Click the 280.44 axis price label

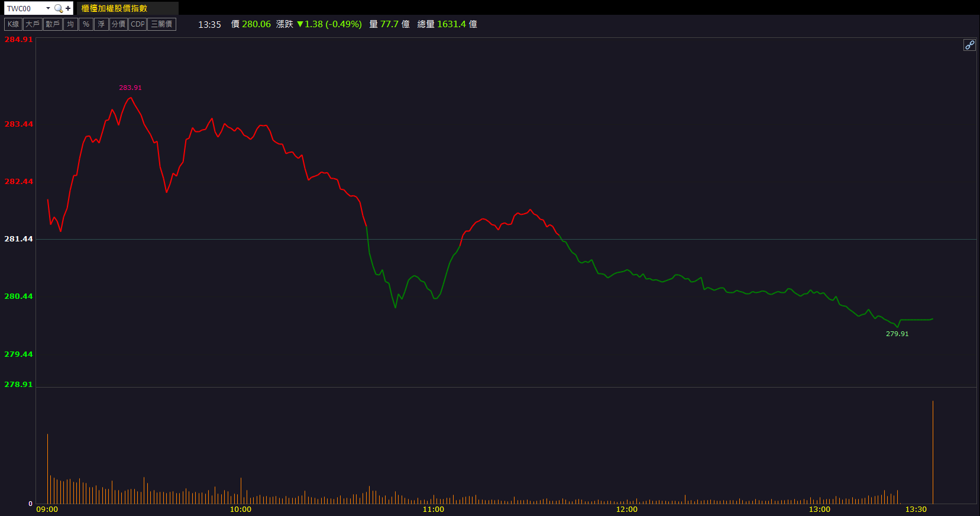tap(19, 296)
